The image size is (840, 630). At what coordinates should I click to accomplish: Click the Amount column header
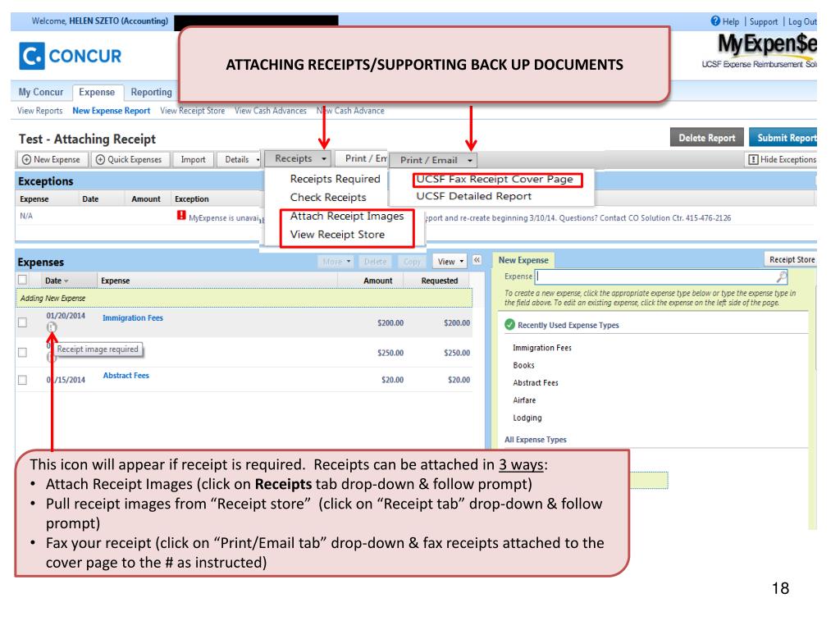point(377,281)
